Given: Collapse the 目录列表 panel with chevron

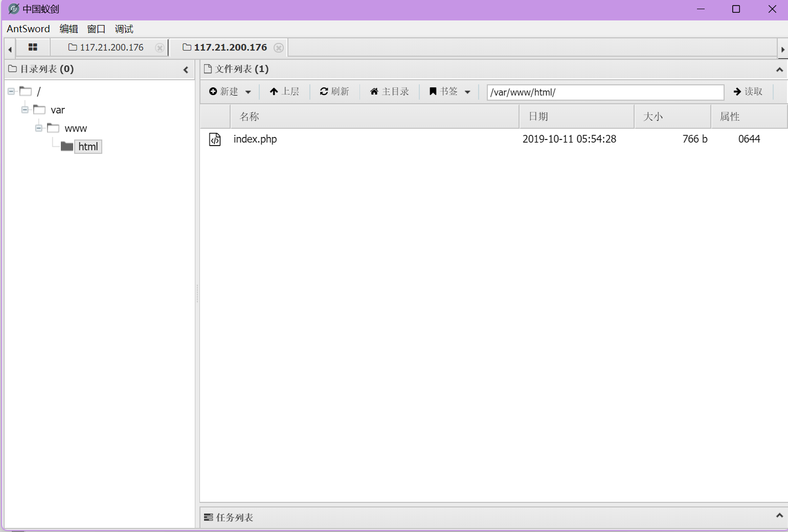Looking at the screenshot, I should (186, 70).
